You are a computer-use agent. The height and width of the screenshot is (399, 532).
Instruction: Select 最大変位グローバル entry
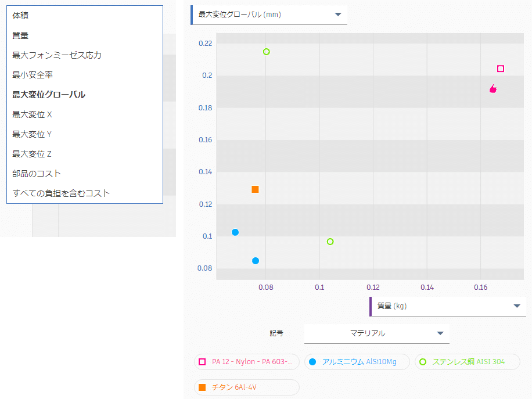point(85,95)
